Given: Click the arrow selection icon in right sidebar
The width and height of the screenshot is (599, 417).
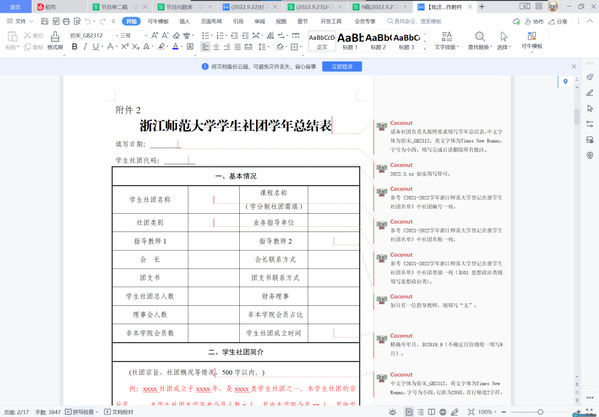Looking at the screenshot, I should tap(590, 108).
